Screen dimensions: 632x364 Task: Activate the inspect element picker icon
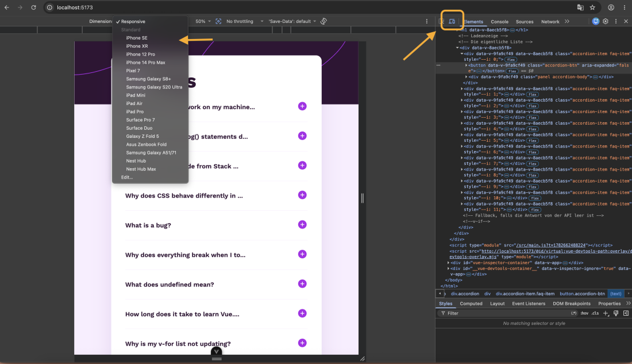441,21
